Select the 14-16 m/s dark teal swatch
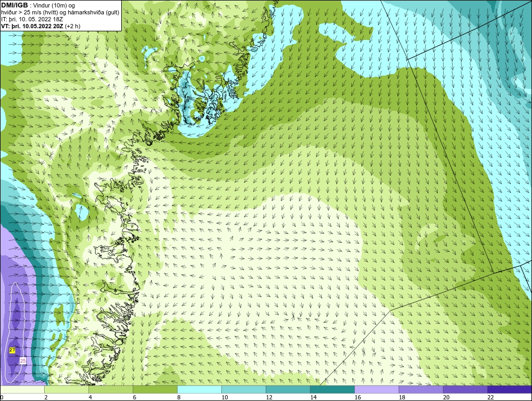The width and height of the screenshot is (532, 401). [332, 389]
